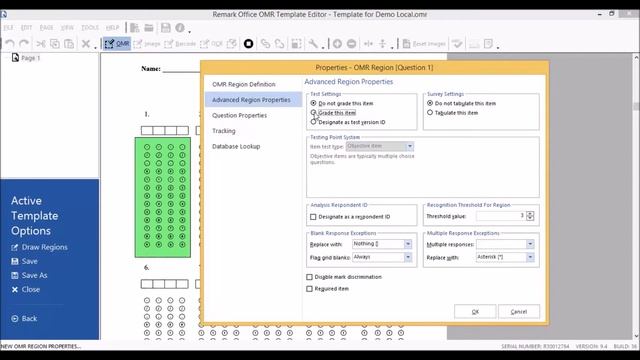The width and height of the screenshot is (640, 360).
Task: Click Close in Active Template Options
Action: pyautogui.click(x=26, y=289)
